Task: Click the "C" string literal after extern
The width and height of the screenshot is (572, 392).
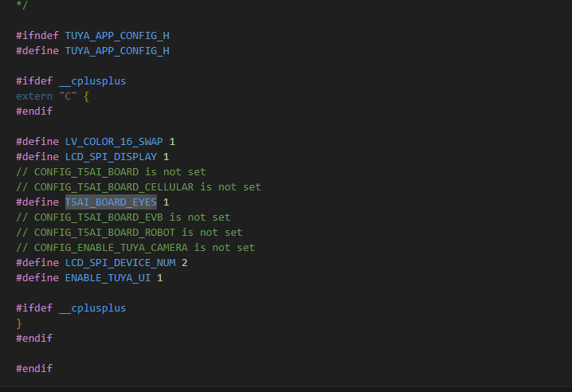Action: (69, 96)
